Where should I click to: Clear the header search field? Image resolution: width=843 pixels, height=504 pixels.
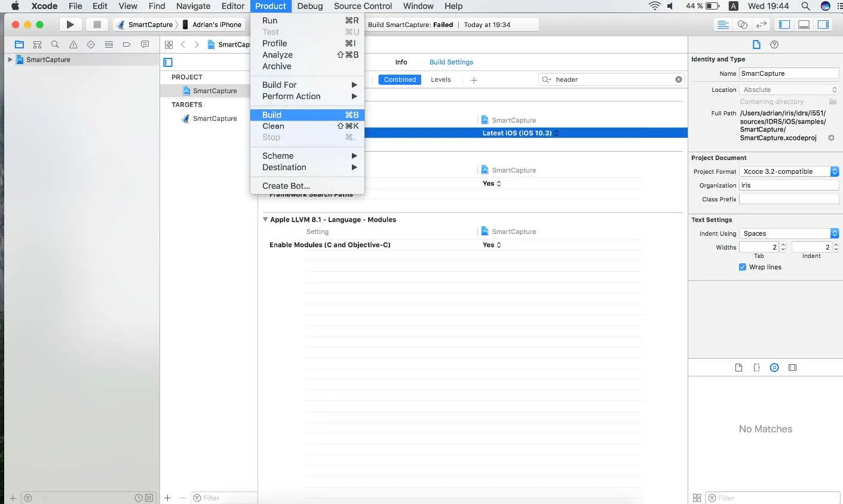point(679,79)
